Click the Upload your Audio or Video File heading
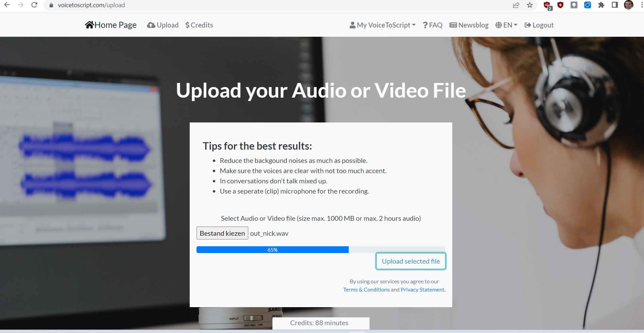The width and height of the screenshot is (644, 333). (321, 90)
